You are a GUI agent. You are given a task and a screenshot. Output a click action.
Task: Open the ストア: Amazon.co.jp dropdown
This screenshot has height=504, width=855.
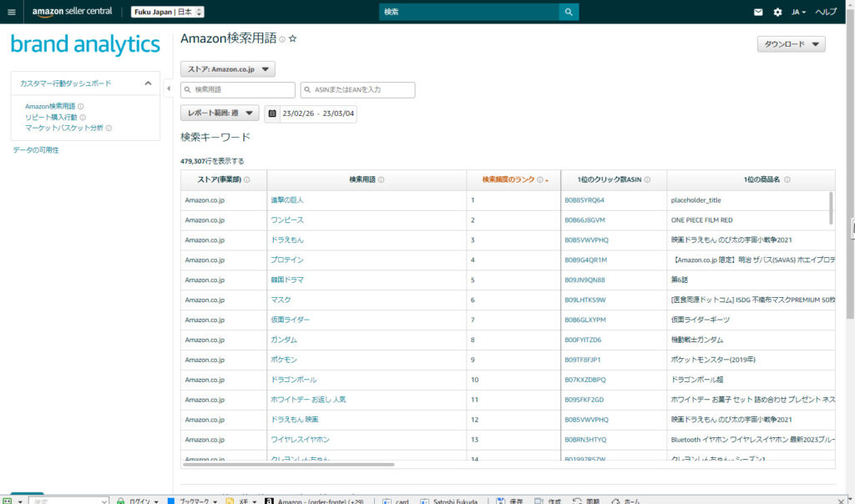(x=227, y=69)
